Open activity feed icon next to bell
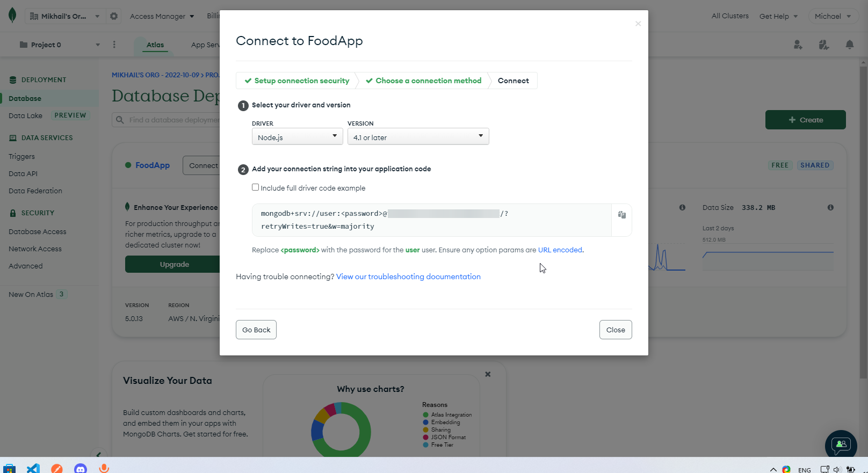The height and width of the screenshot is (473, 868). pos(823,45)
